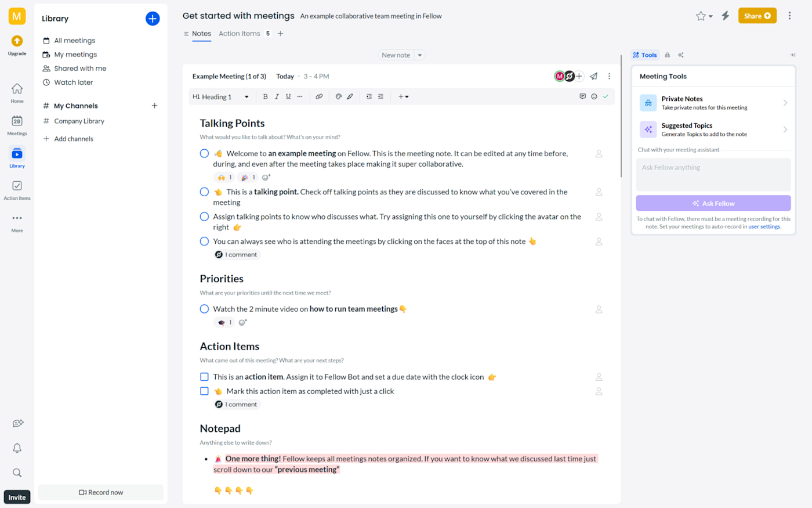Screen dimensions: 812x508
Task: Open the note's three-dot options menu
Action: tap(609, 76)
